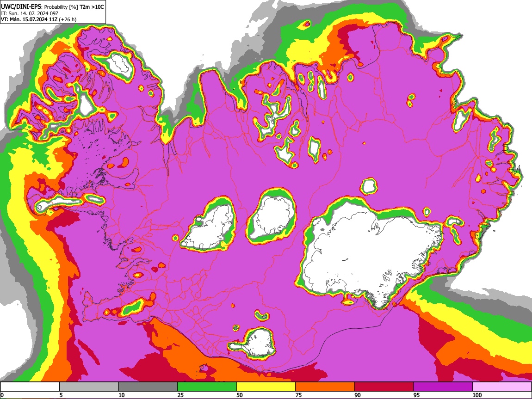Viewport: 532px width, 399px height.
Task: Click the legend tick label '50'
Action: [x=240, y=395]
